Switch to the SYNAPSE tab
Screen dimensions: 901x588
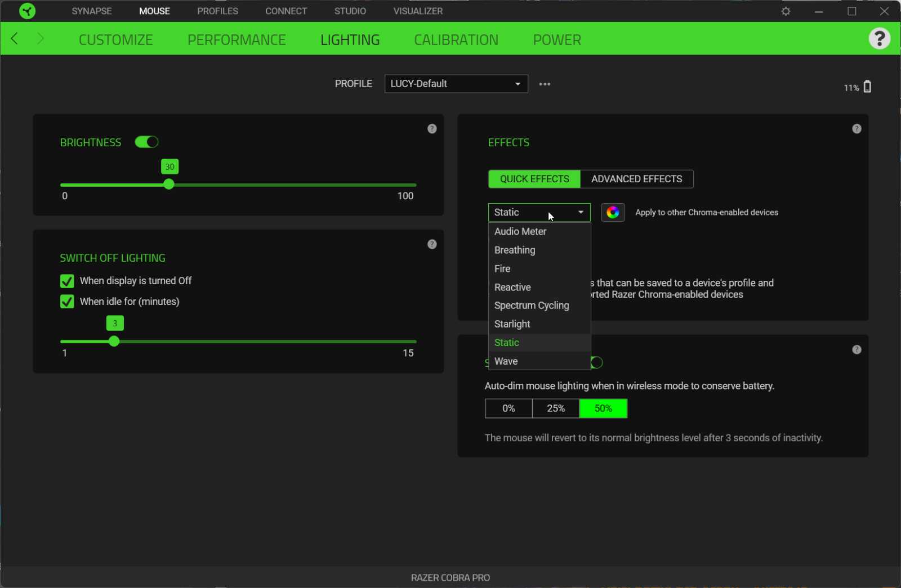(92, 11)
